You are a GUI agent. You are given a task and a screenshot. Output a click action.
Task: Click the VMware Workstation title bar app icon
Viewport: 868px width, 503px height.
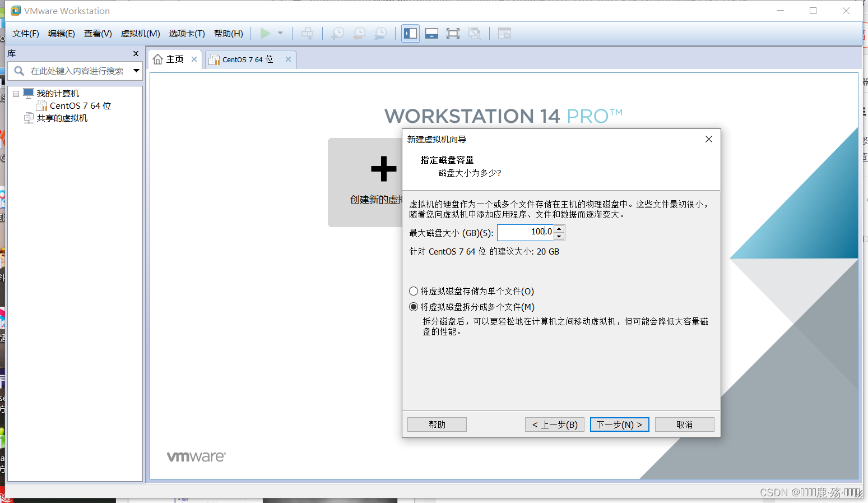click(16, 11)
